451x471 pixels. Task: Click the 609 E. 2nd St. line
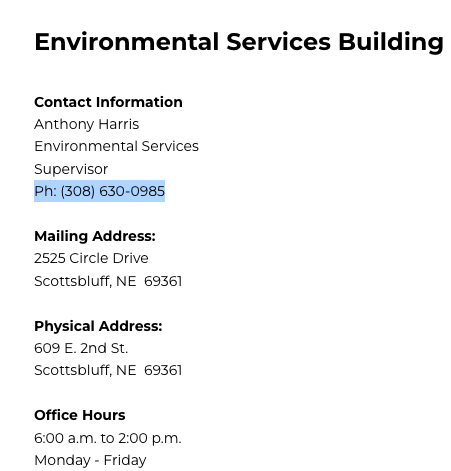pyautogui.click(x=81, y=348)
